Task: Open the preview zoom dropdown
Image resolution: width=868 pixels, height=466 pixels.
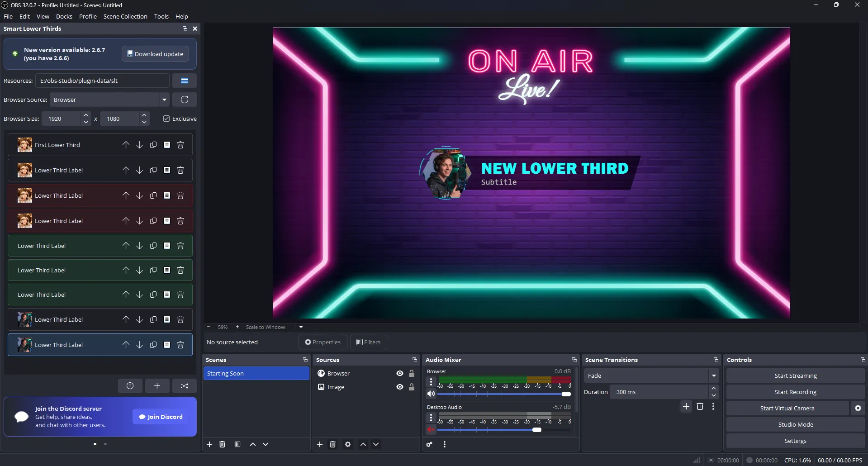Action: click(x=300, y=327)
